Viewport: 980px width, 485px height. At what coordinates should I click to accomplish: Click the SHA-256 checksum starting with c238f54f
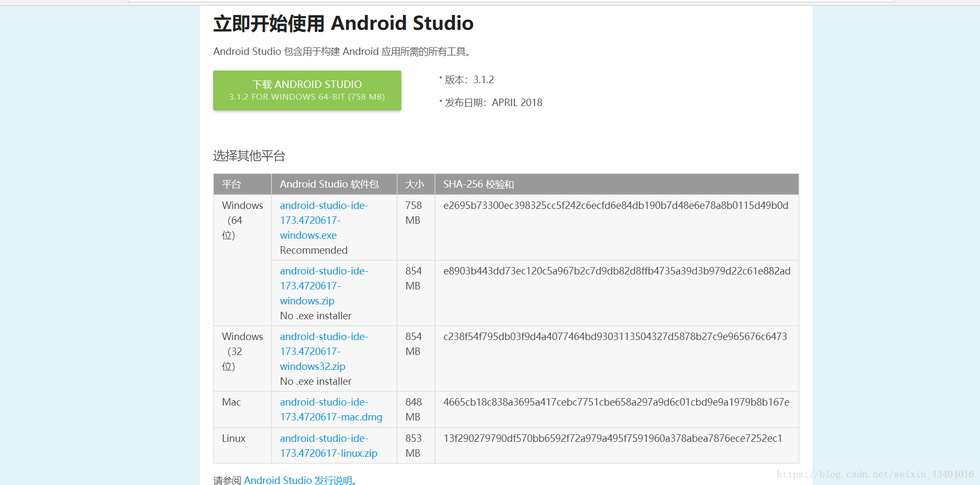[x=615, y=336]
